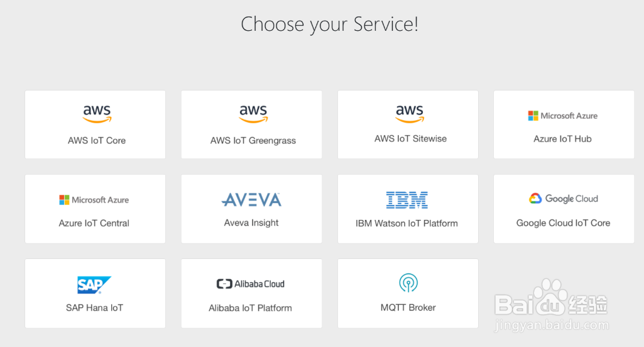644x347 pixels.
Task: Click the AWS logo above AWS IoT Sitewise
Action: click(x=410, y=113)
